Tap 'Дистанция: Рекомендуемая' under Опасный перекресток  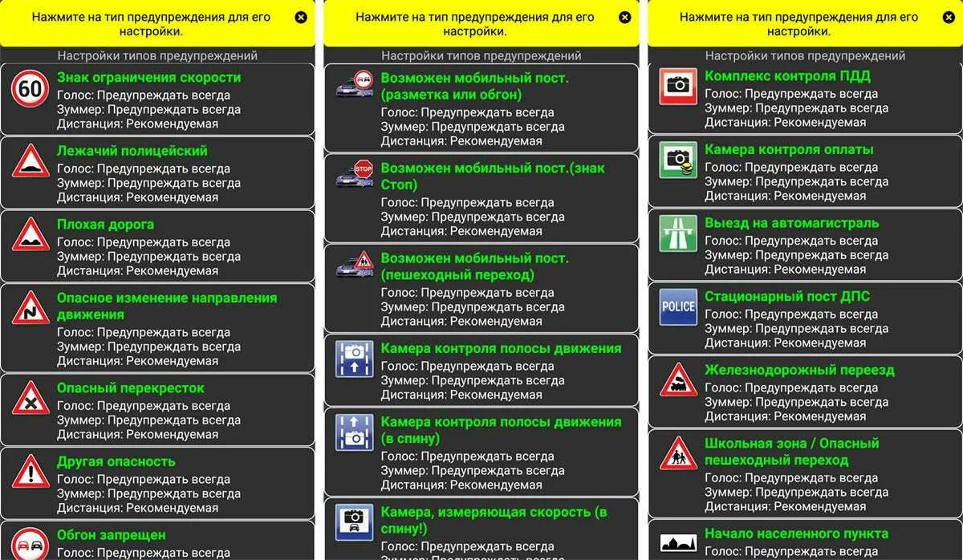click(137, 434)
